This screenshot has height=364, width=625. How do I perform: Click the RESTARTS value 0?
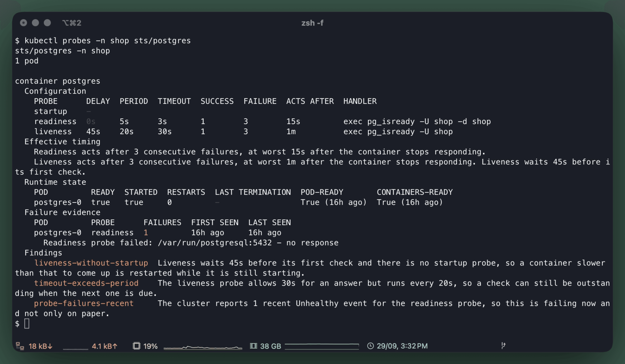[x=169, y=202]
